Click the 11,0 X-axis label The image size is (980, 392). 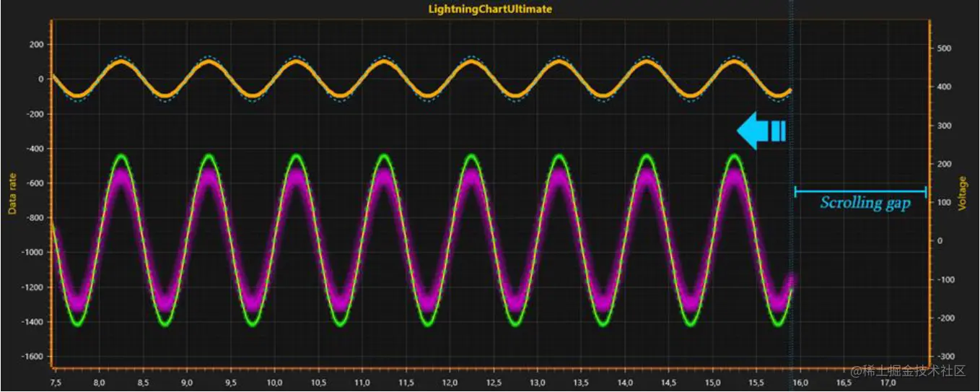(x=362, y=382)
